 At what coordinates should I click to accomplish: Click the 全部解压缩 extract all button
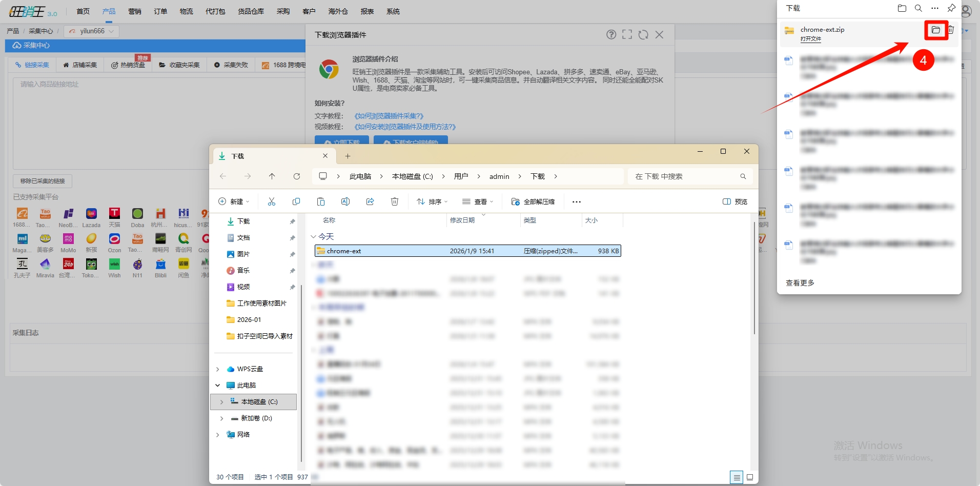point(533,201)
